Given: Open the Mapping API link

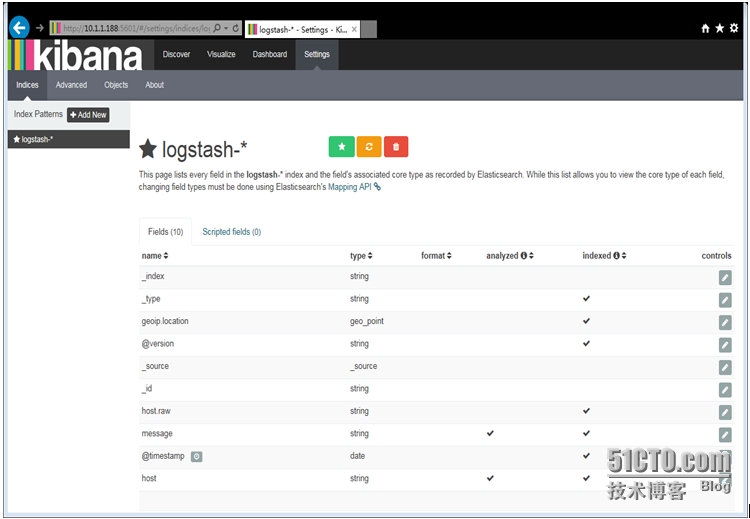Looking at the screenshot, I should [x=354, y=188].
